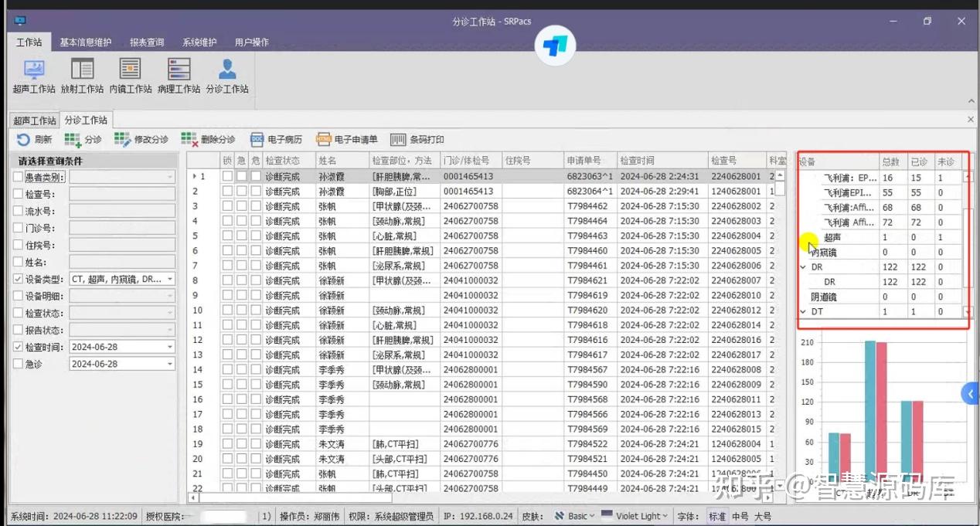Open the 检查状态 filter dropdown
Screen dimensions: 980x526
[170, 313]
